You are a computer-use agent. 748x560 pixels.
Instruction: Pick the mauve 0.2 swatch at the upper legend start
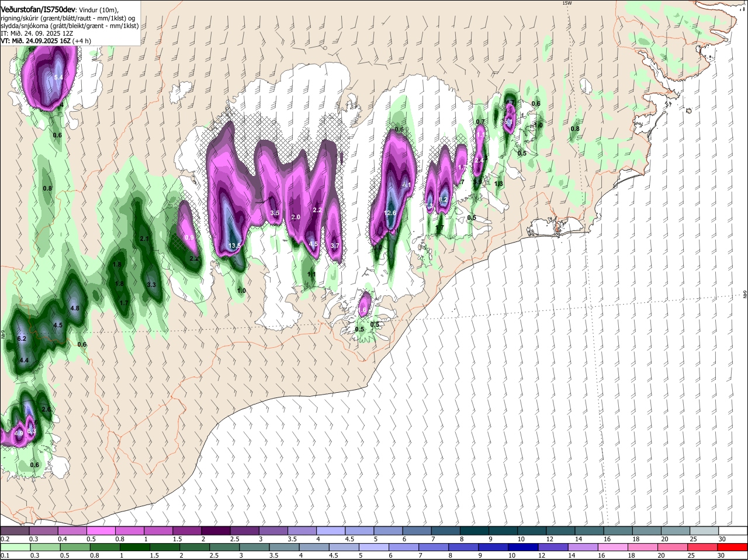(15, 531)
